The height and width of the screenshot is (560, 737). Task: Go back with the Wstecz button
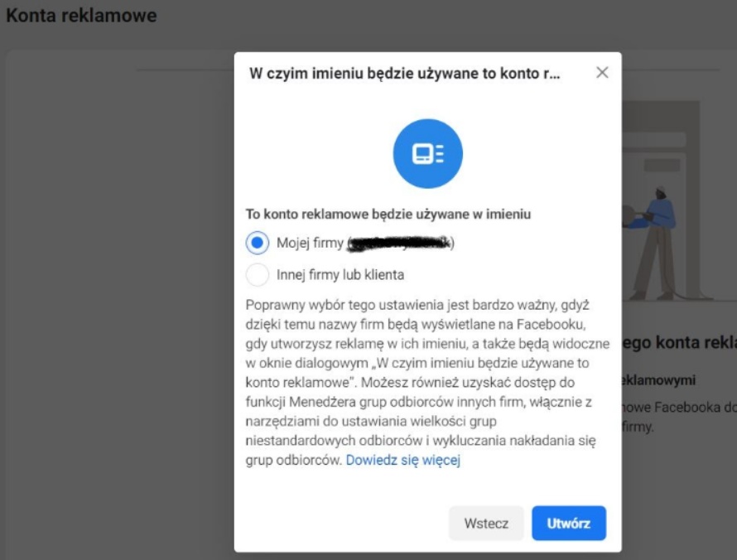coord(486,523)
